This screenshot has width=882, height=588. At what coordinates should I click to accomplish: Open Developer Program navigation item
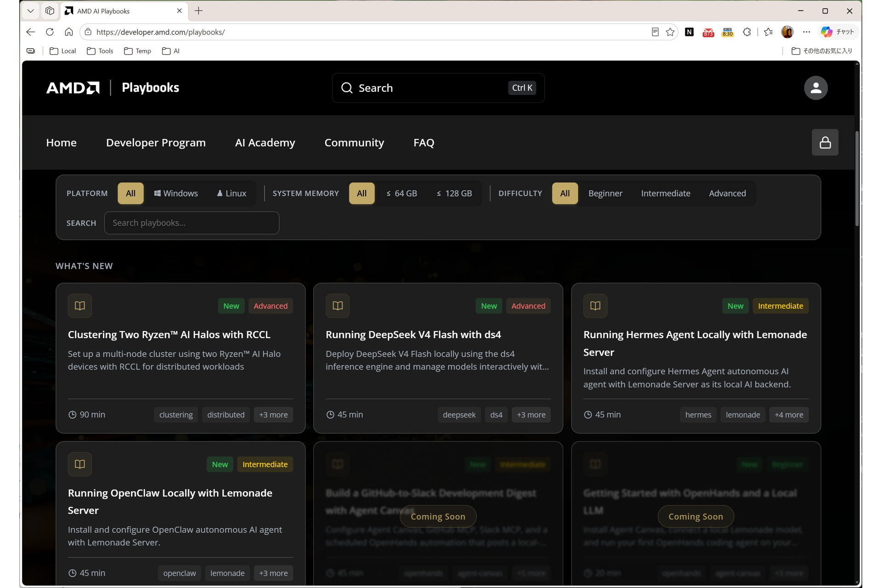point(156,143)
